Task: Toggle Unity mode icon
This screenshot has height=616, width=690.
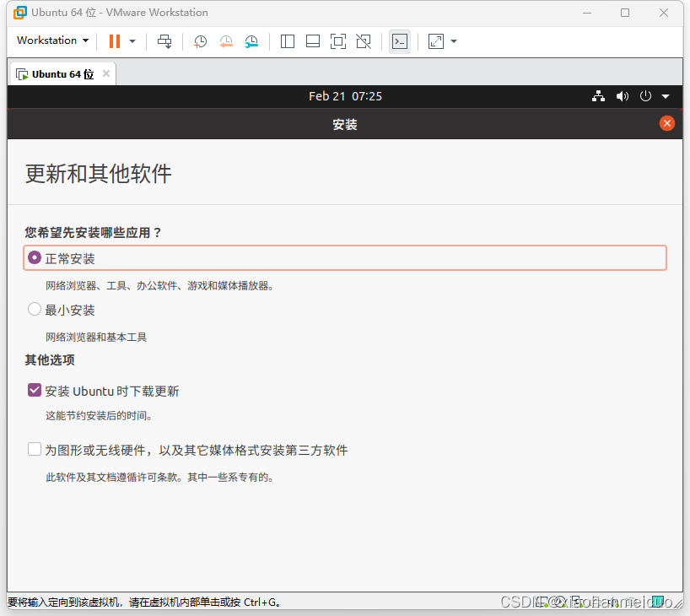Action: click(364, 41)
